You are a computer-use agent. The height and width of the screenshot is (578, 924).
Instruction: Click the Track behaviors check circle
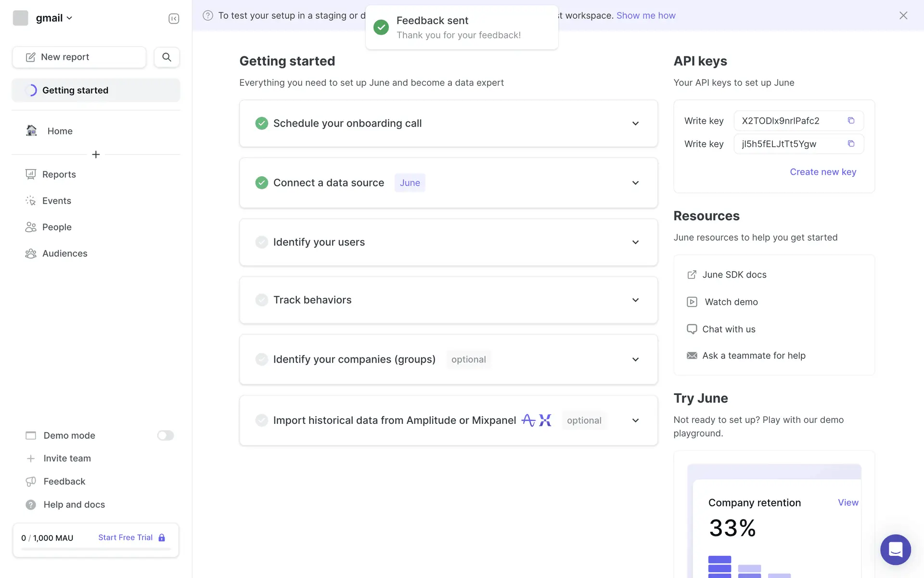tap(262, 300)
